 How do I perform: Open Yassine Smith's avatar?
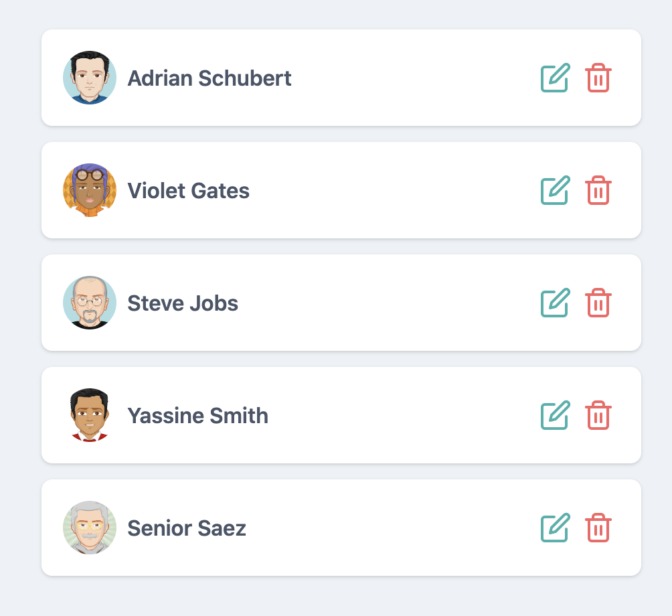(90, 415)
